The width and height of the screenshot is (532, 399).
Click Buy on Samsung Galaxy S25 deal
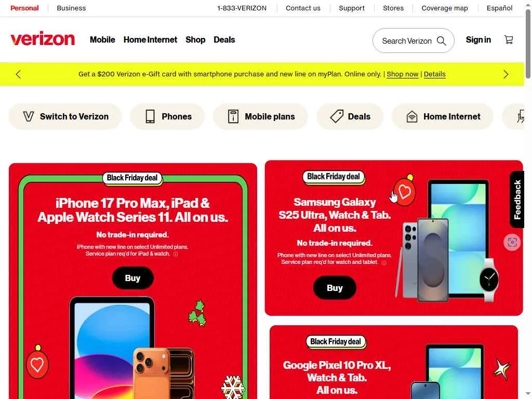coord(335,288)
